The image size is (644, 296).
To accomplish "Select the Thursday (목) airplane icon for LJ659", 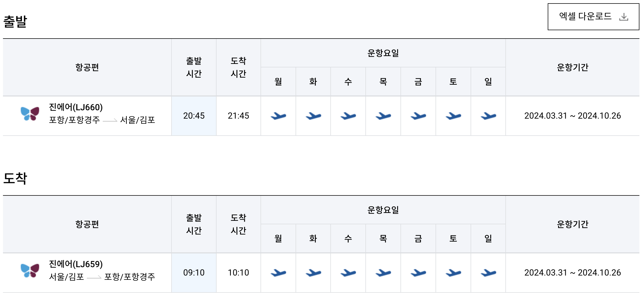I will click(383, 273).
